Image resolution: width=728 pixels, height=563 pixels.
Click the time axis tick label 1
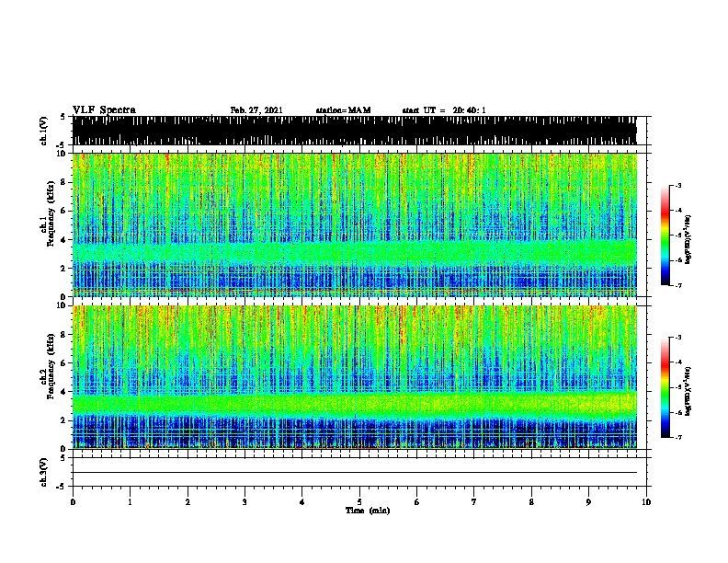pos(130,502)
